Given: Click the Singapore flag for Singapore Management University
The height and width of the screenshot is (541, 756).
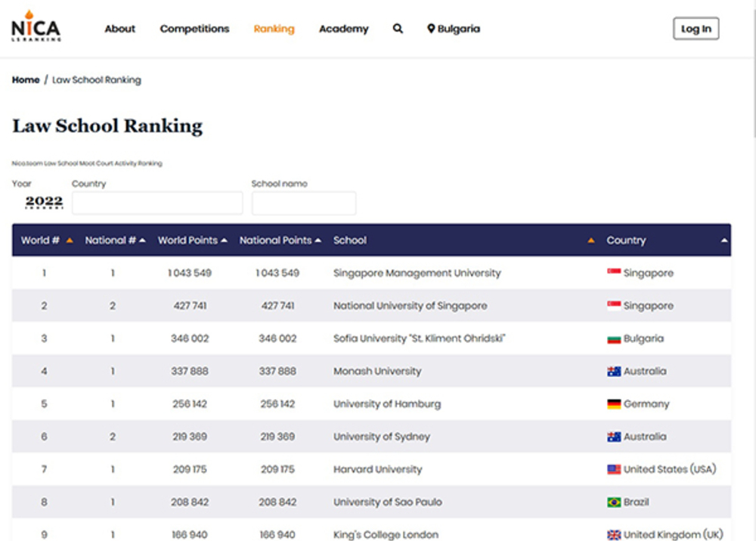Looking at the screenshot, I should (614, 273).
